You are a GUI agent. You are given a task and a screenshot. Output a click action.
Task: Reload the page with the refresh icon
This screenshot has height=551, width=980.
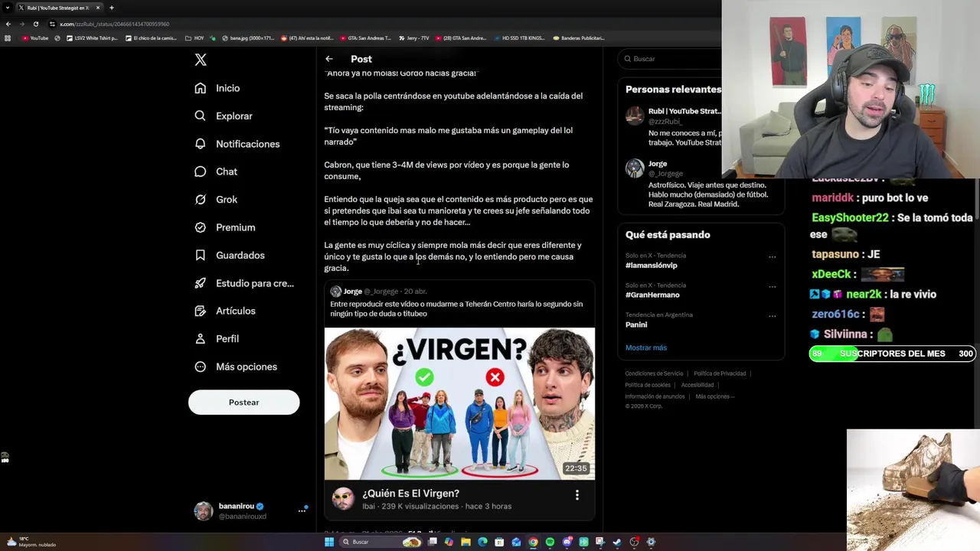coord(35,24)
